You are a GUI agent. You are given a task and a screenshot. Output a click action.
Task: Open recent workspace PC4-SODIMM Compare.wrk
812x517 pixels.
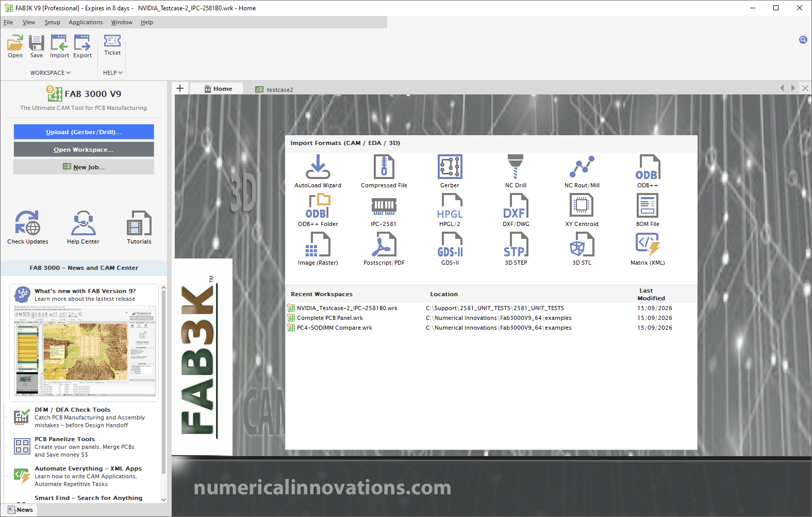(335, 328)
